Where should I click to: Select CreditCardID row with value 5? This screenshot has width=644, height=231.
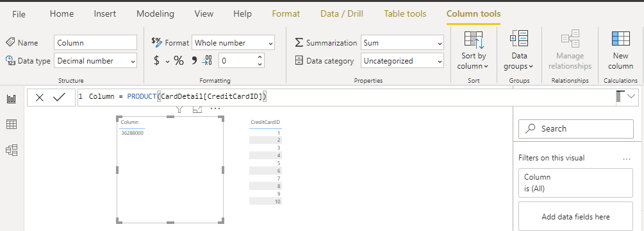[265, 163]
